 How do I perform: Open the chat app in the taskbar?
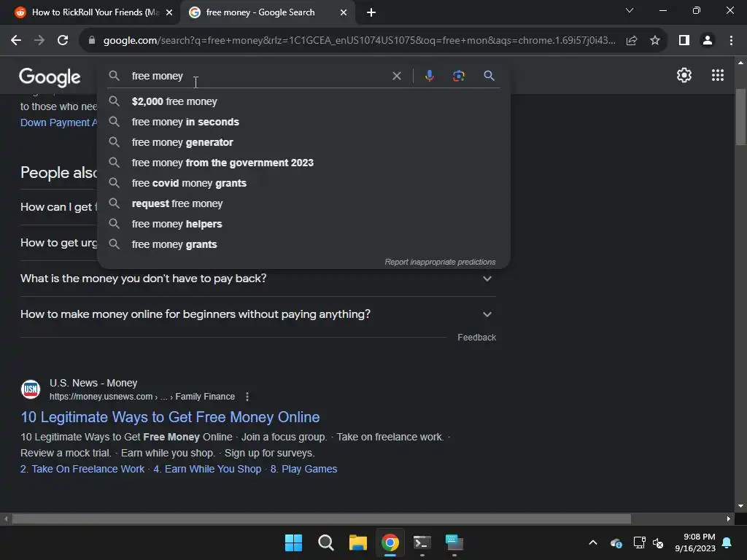[454, 542]
